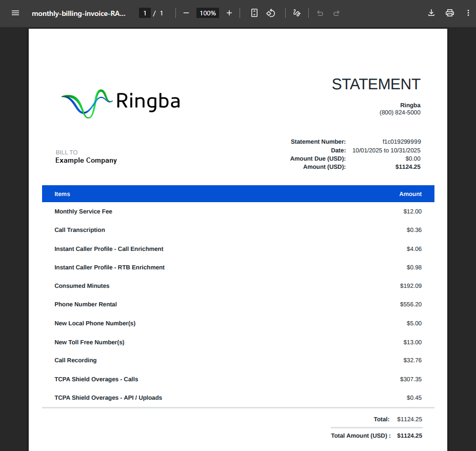This screenshot has height=451, width=476.
Task: Click the $13.00 amount
Action: (x=412, y=342)
